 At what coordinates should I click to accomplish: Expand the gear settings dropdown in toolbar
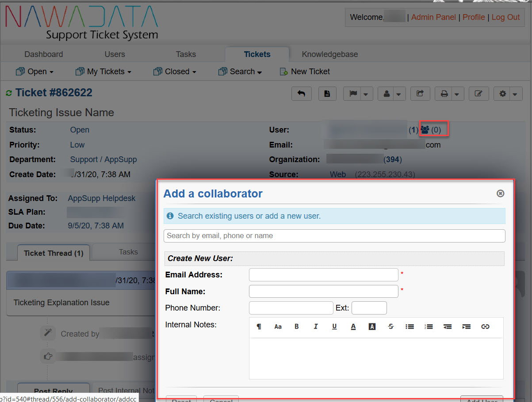pos(508,94)
